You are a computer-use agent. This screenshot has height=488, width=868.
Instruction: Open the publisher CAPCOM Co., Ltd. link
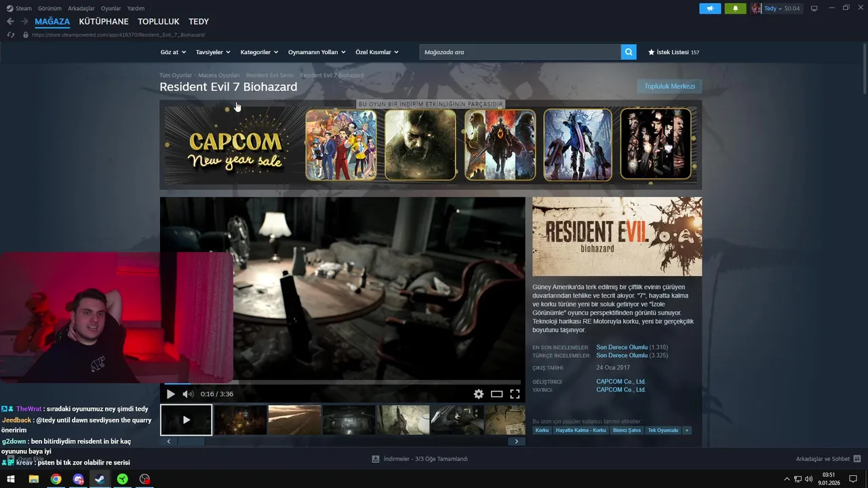pyautogui.click(x=620, y=390)
